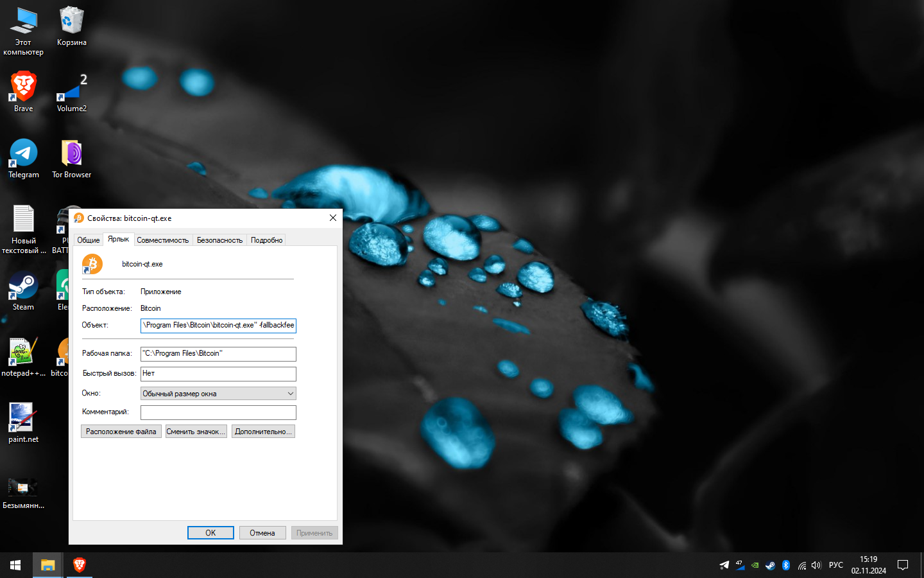Click the Быстрый вызов shortcut key field
924x578 pixels.
(218, 374)
